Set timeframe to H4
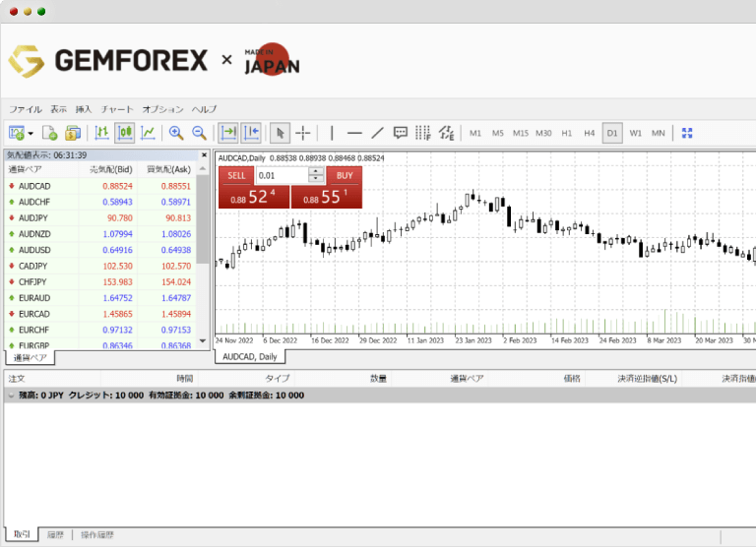 pos(590,133)
